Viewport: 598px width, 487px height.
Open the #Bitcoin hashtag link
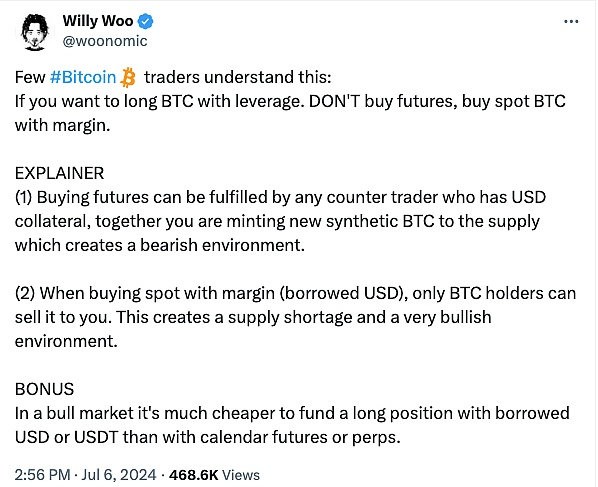tap(83, 77)
